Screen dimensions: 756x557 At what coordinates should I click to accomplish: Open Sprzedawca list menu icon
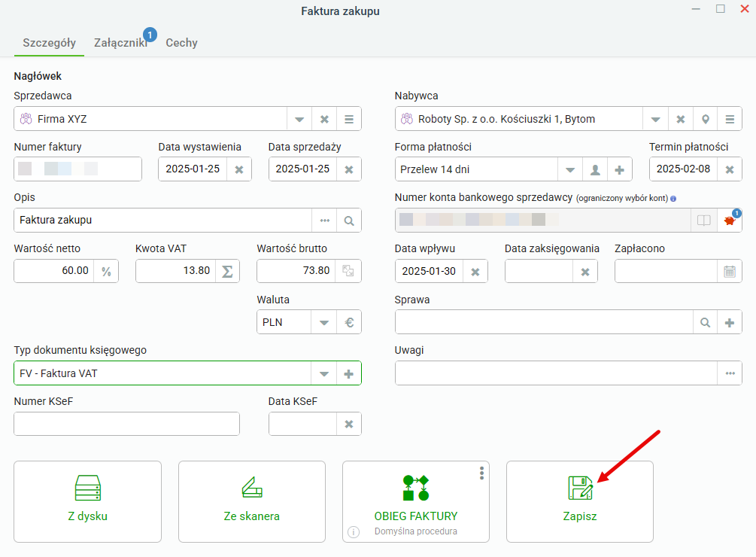349,119
